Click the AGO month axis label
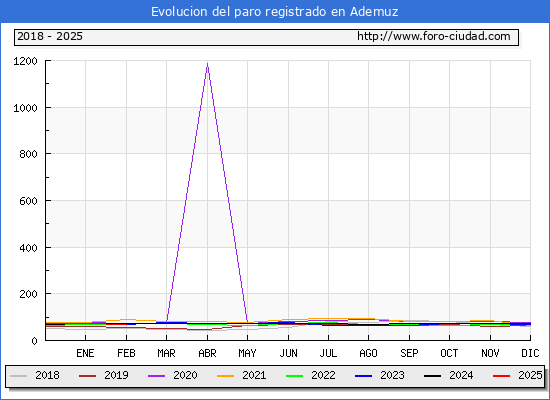 coord(368,353)
